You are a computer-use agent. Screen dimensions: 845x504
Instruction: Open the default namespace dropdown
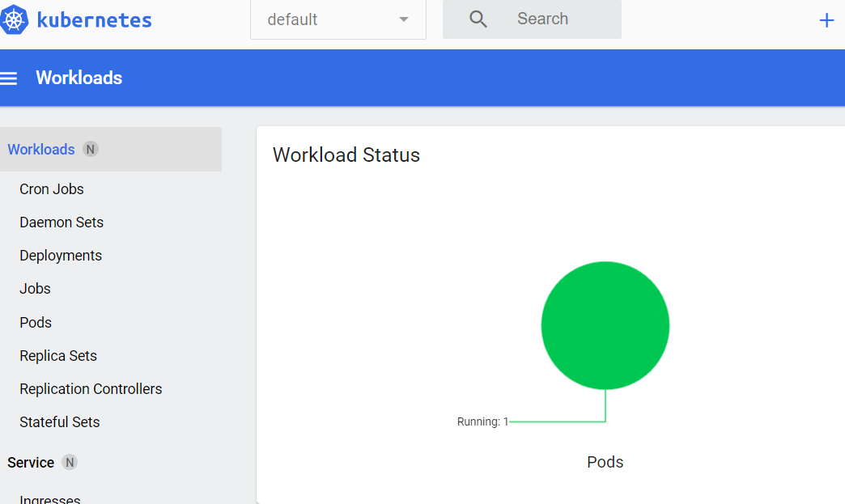(338, 20)
